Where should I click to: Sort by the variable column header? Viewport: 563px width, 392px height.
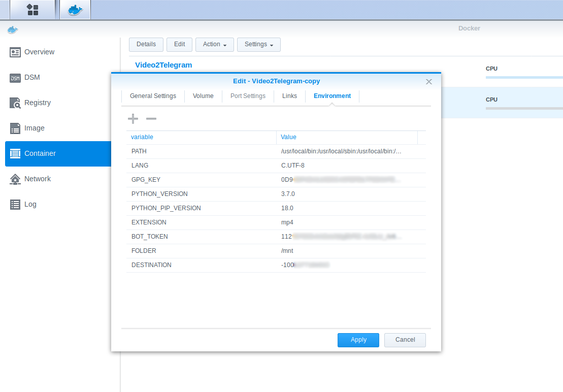click(x=201, y=138)
